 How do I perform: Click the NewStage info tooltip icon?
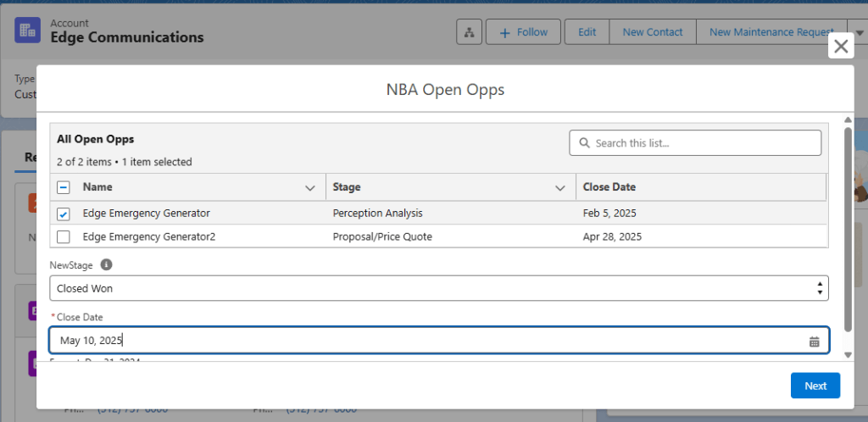click(106, 264)
